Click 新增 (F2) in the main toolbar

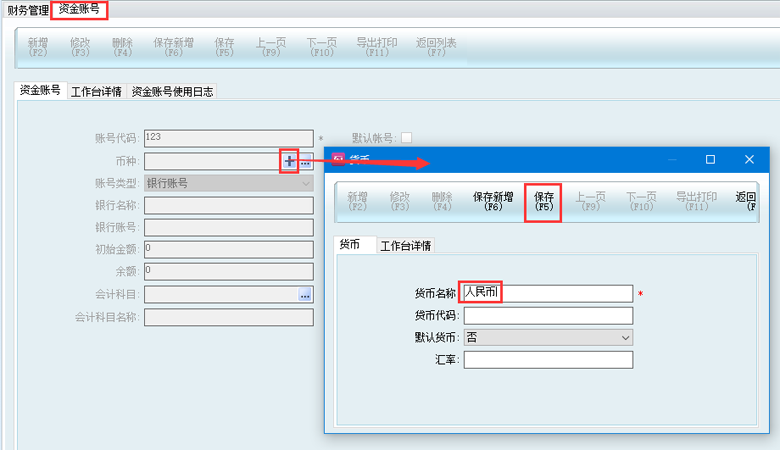[38, 48]
